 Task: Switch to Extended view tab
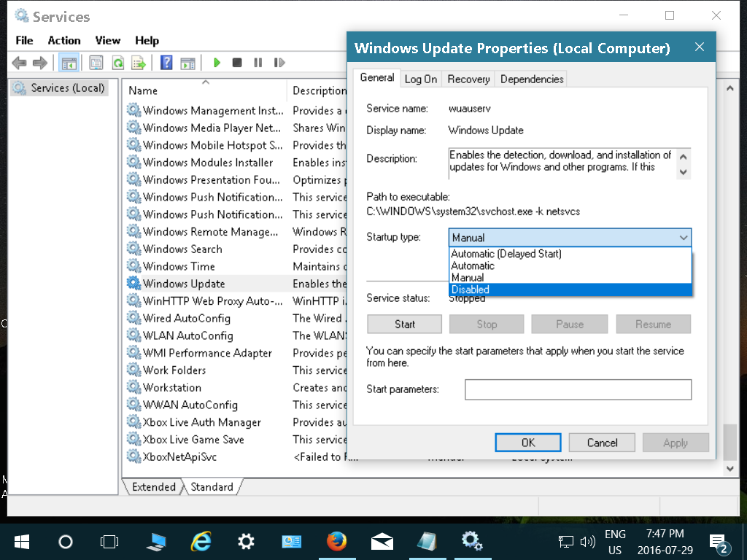tap(154, 486)
